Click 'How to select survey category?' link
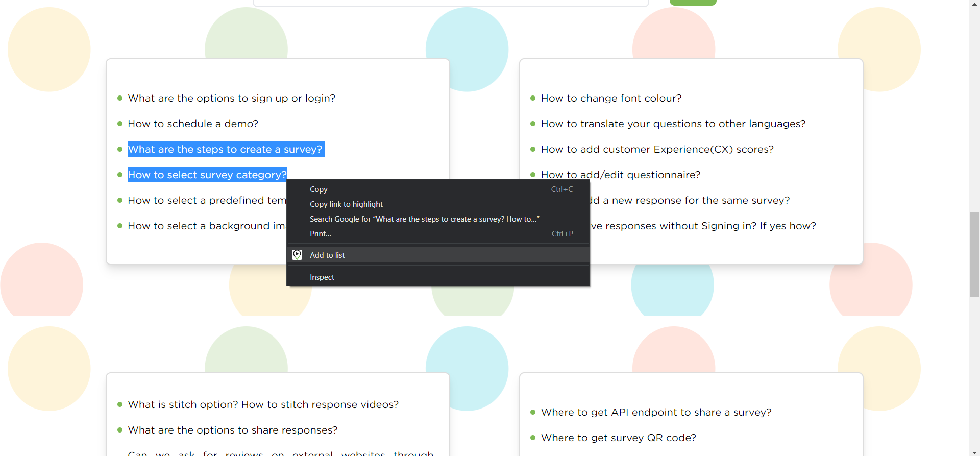 (x=207, y=175)
